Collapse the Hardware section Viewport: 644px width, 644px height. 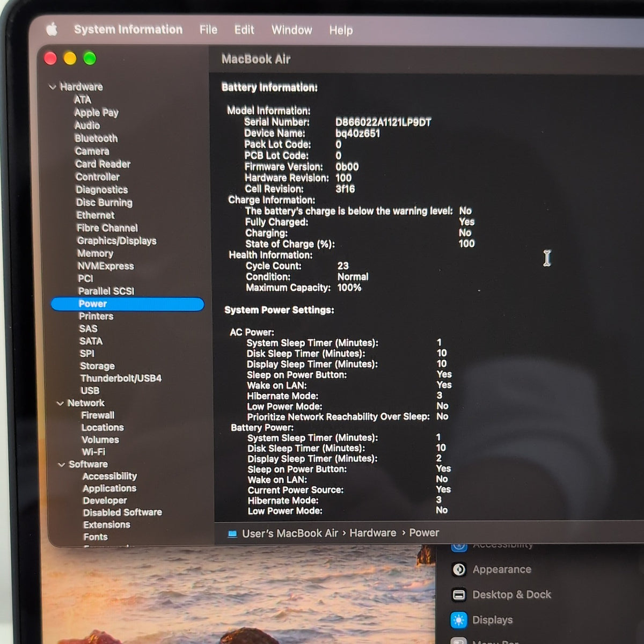(53, 87)
